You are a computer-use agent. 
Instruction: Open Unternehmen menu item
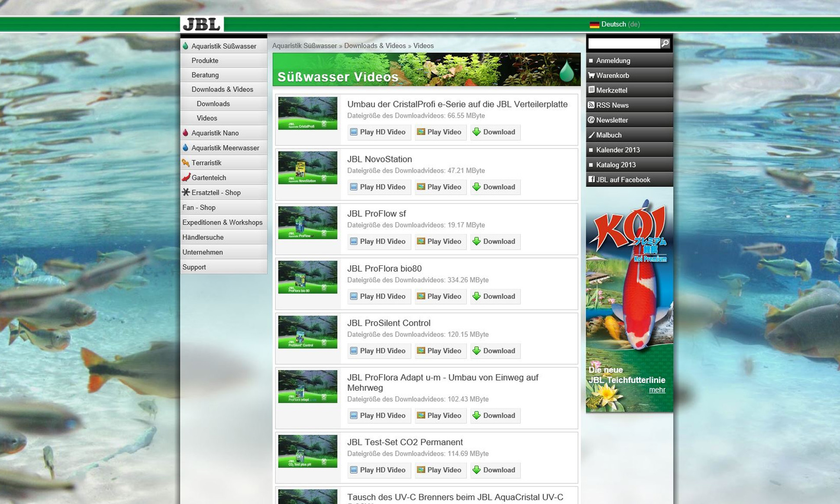click(223, 252)
